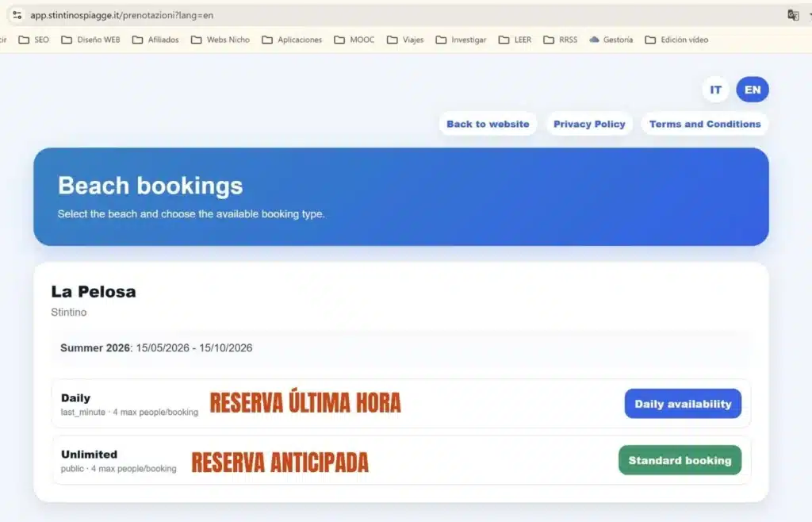Click the La Pelosa beach title
This screenshot has width=812, height=522.
[x=94, y=292]
